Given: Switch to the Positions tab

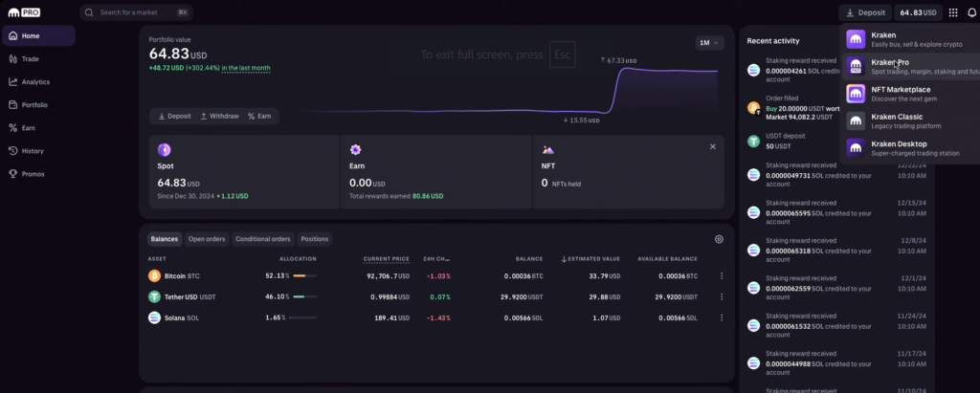Looking at the screenshot, I should coord(314,239).
